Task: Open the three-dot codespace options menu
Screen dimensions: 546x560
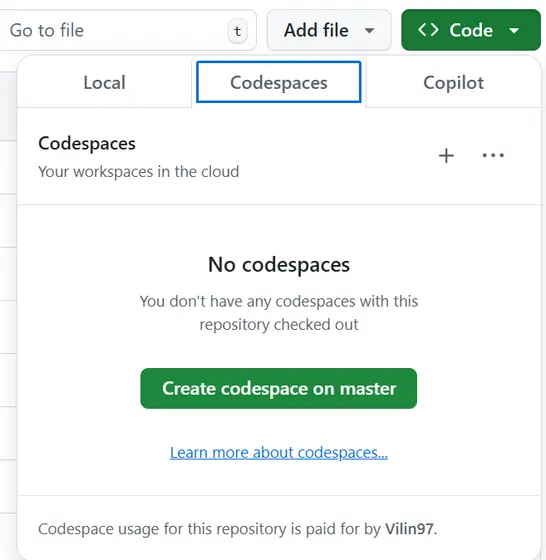Action: [x=493, y=155]
